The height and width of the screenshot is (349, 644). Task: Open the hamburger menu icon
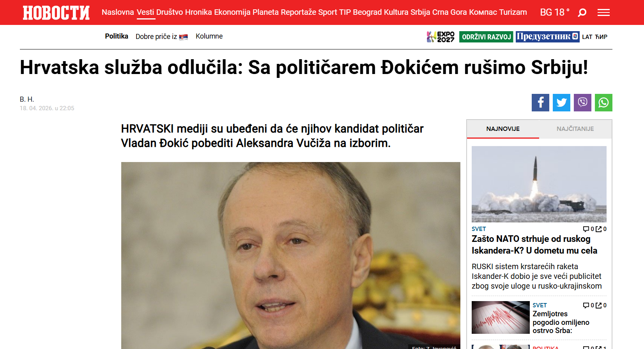pos(603,13)
